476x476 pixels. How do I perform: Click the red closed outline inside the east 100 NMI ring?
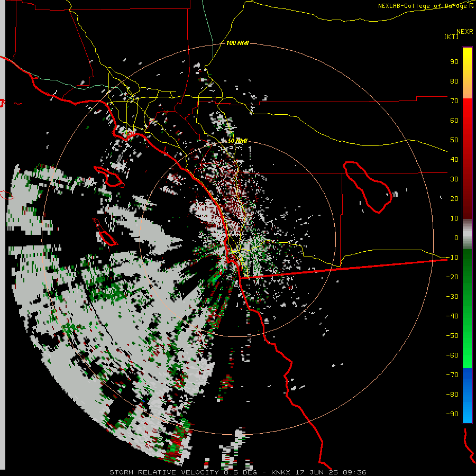pyautogui.click(x=368, y=187)
